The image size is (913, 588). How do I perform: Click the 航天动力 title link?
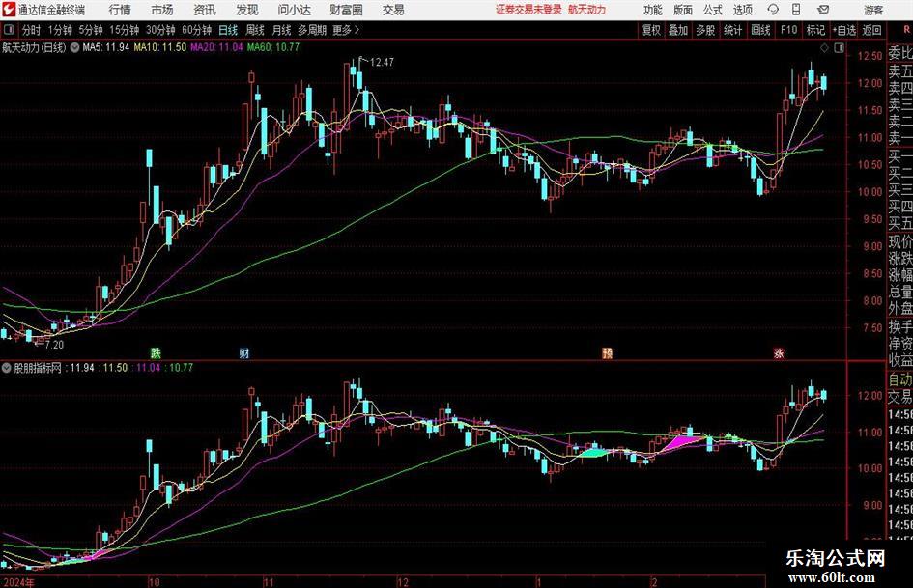587,10
